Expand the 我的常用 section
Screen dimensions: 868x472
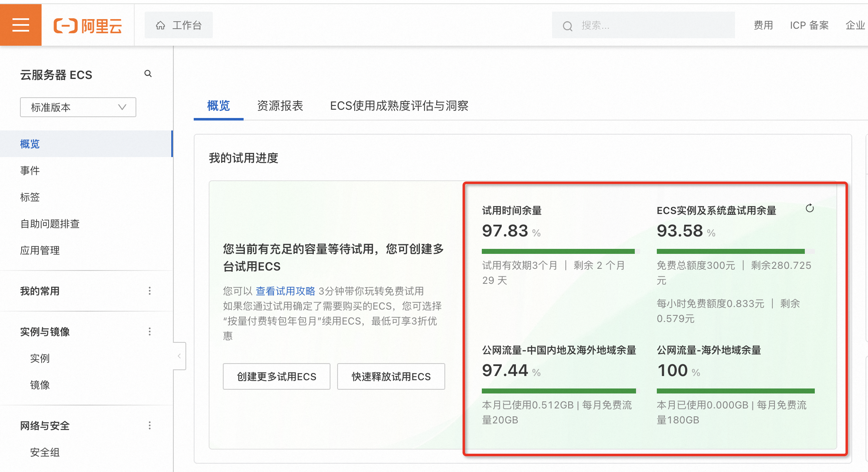point(40,291)
